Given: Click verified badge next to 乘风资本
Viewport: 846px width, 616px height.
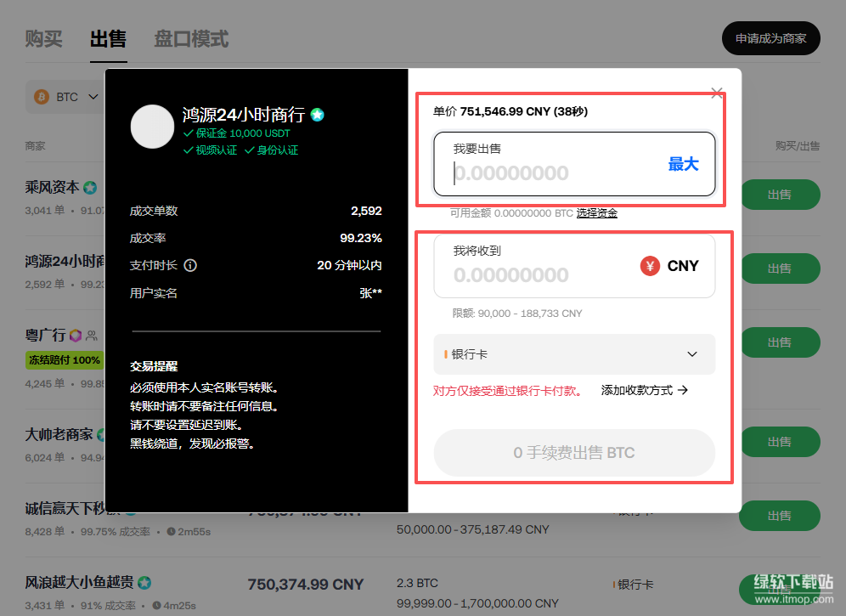Looking at the screenshot, I should pyautogui.click(x=89, y=187).
